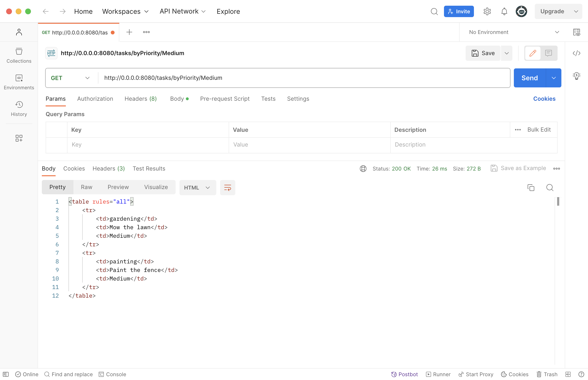Select the Visualize response view

(x=156, y=187)
